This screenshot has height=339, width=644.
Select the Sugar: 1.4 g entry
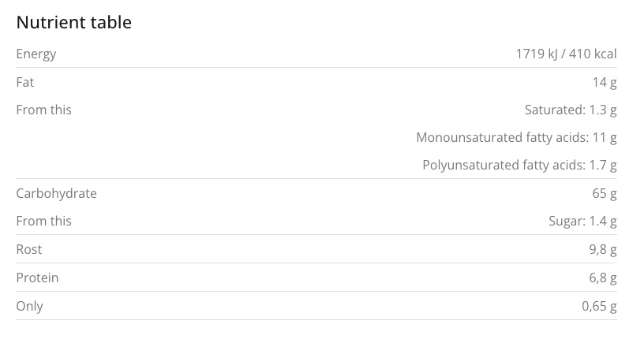pos(582,221)
